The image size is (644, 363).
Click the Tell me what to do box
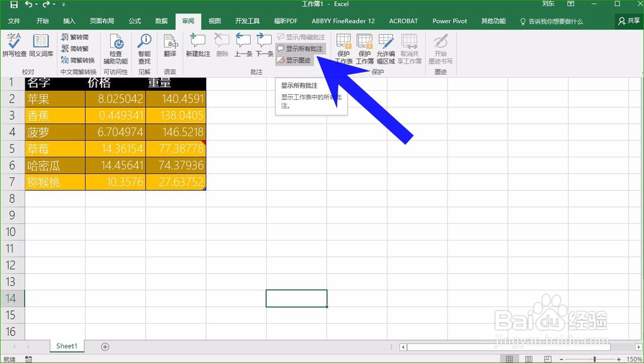point(552,21)
